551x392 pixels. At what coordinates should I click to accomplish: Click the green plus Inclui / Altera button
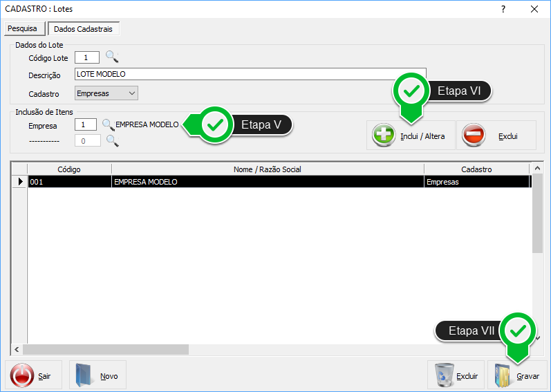[411, 136]
